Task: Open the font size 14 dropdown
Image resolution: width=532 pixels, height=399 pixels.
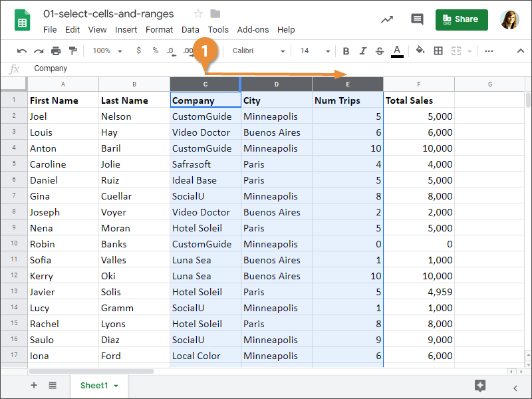Action: tap(315, 51)
